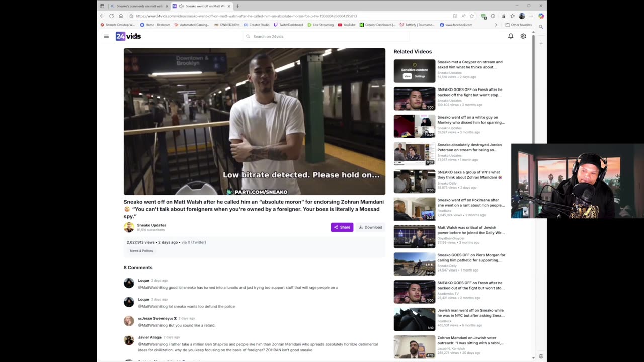Open the notifications bell
This screenshot has width=644, height=362.
511,36
